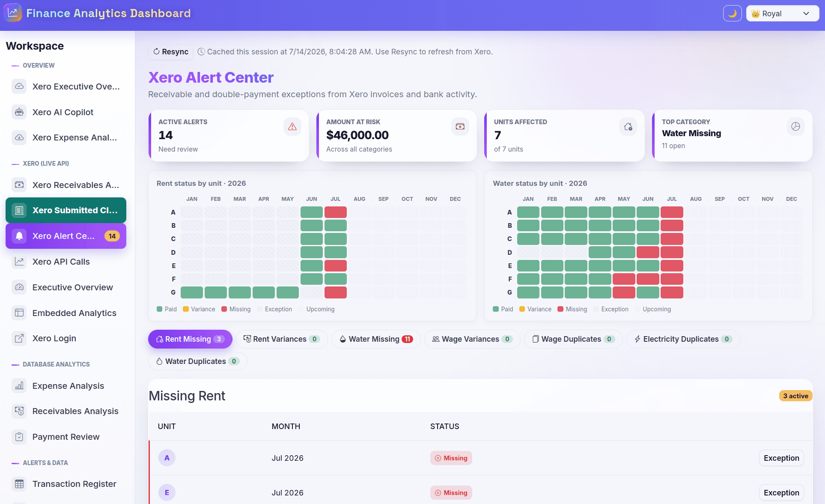Screen dimensions: 825x504
Task: Click rent heatmap unit G January paid cell
Action: click(192, 292)
